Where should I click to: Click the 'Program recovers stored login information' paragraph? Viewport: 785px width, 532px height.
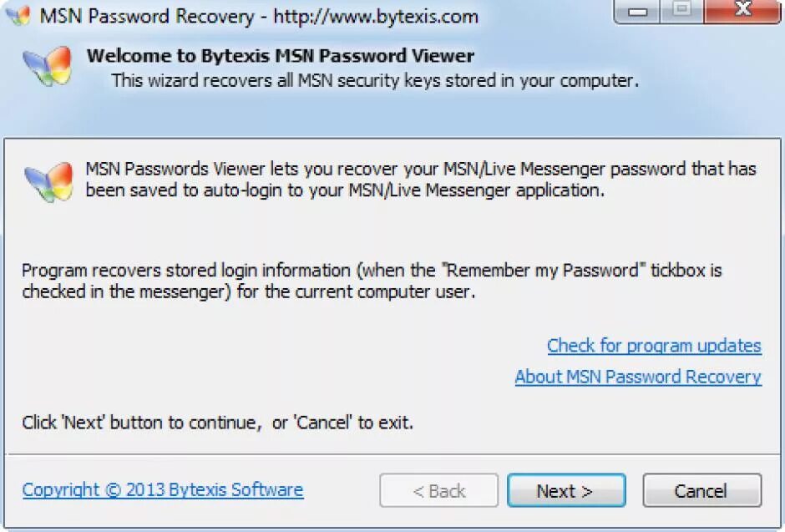tap(372, 281)
